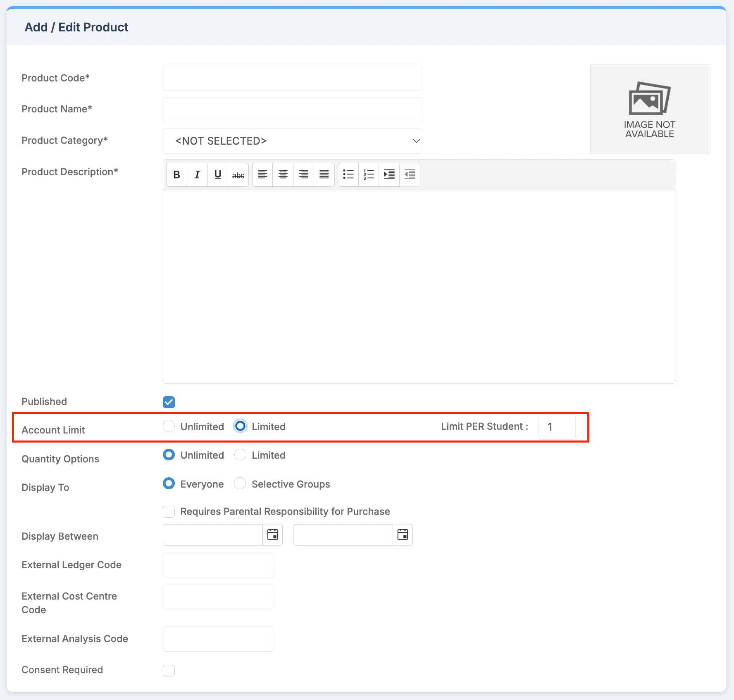Click the Product Code input field
The height and width of the screenshot is (700, 734).
[293, 78]
